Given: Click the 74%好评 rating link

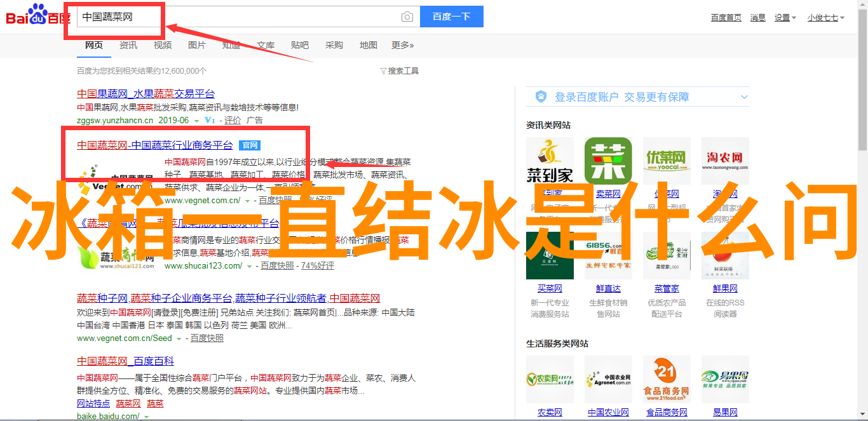Looking at the screenshot, I should tap(317, 266).
